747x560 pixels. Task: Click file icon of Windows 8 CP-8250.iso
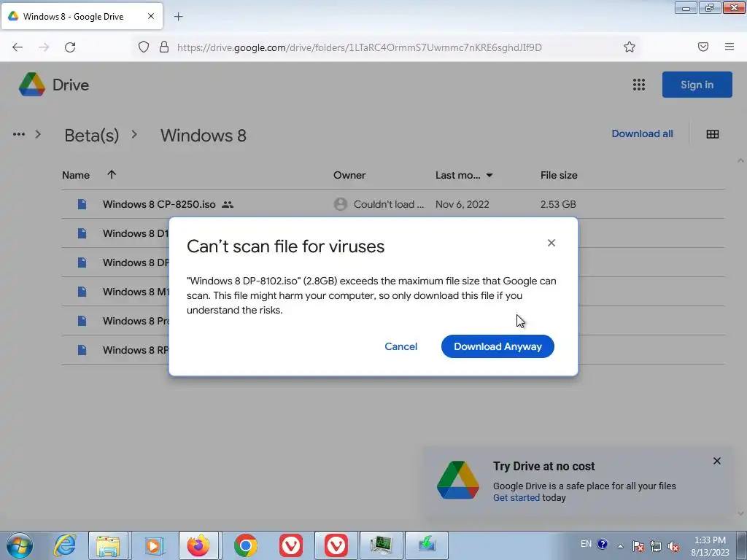82,204
